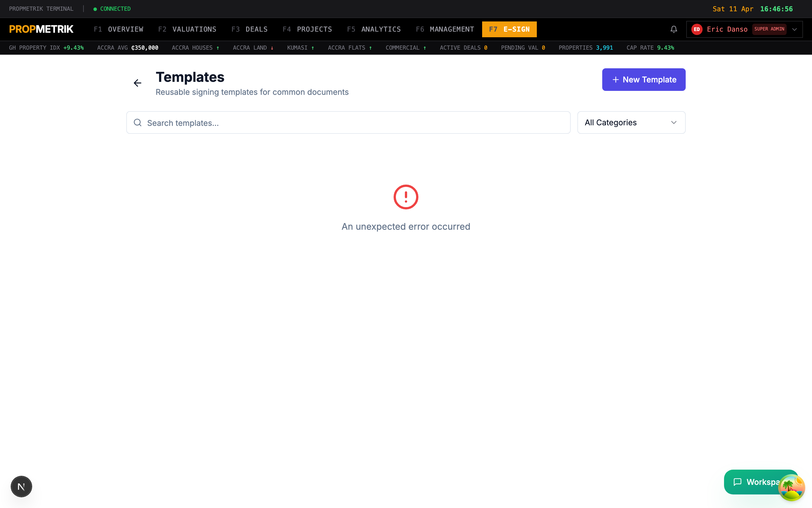Image resolution: width=812 pixels, height=508 pixels.
Task: Select the F7 E-Sign tab
Action: (509, 29)
